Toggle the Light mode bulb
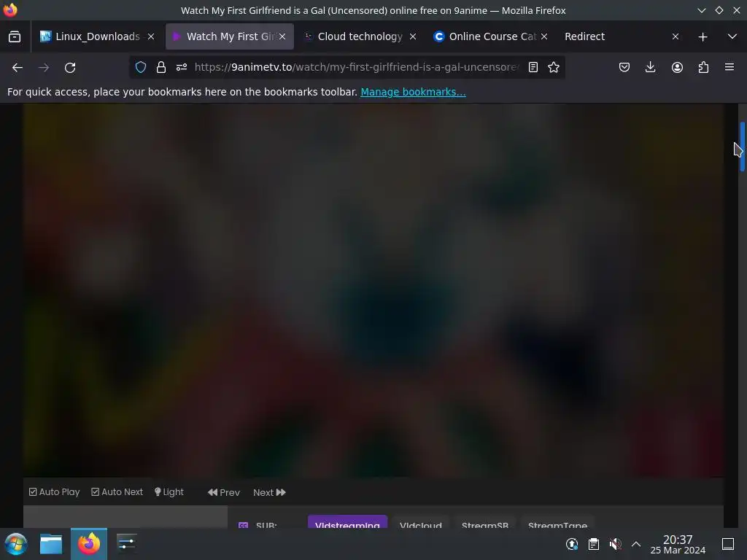 [169, 492]
